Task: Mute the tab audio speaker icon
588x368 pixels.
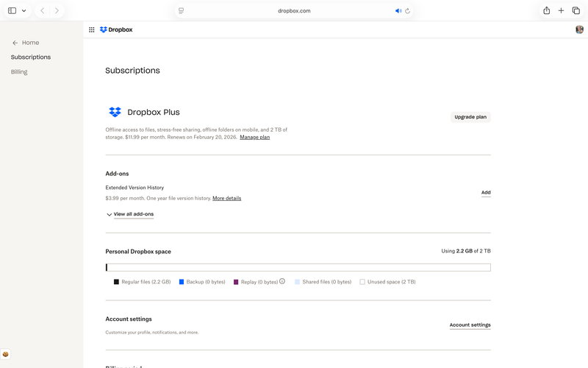Action: [398, 11]
